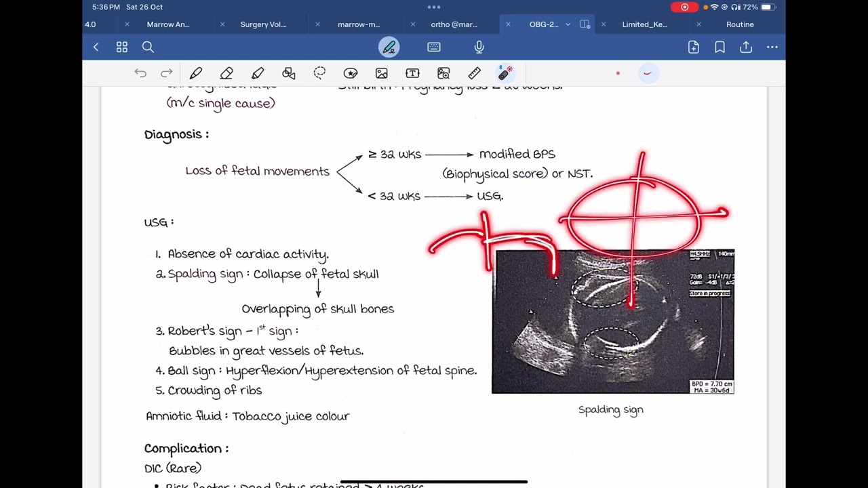This screenshot has height=488, width=868.
Task: Tap the home indicator bar
Action: coord(434,482)
